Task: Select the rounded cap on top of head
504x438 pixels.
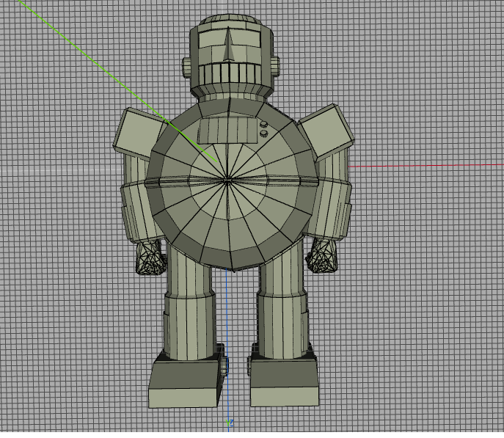Action: 229,18
